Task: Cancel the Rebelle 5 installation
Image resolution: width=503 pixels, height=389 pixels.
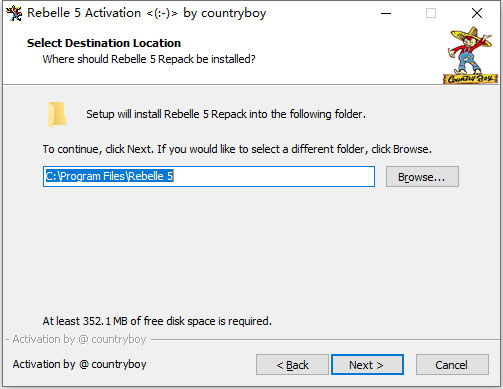Action: 452,365
